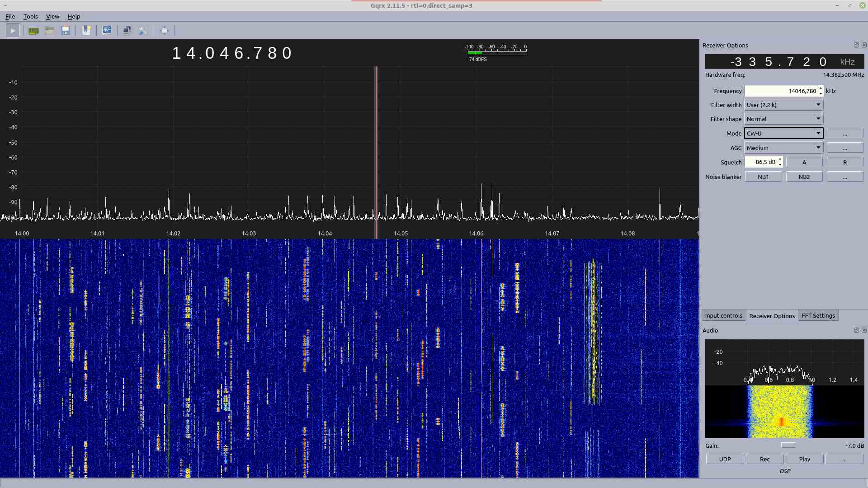Toggle the NB2 noise blanker
The height and width of the screenshot is (488, 868).
(804, 177)
